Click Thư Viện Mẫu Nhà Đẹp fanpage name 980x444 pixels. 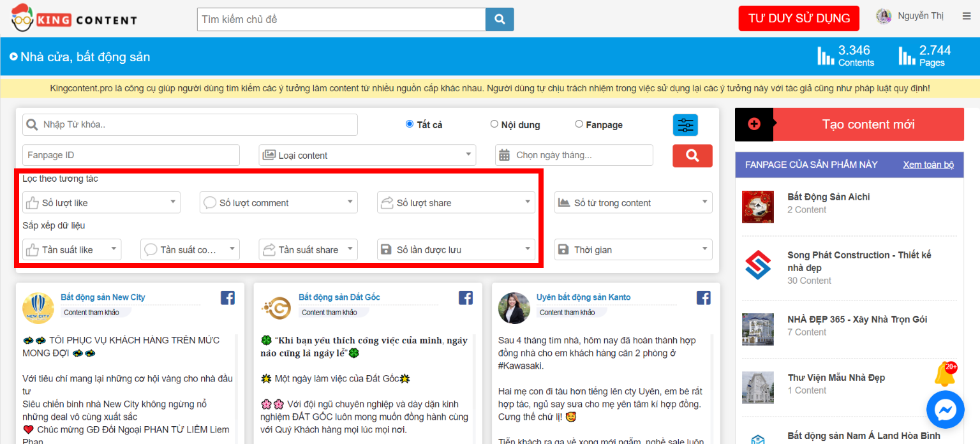(x=836, y=378)
